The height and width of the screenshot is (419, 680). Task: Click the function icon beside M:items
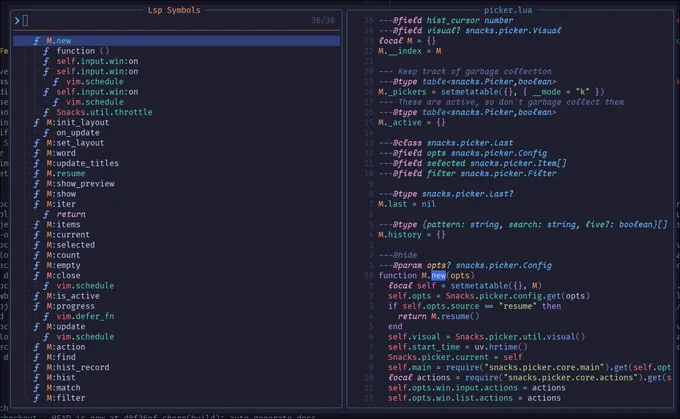click(x=37, y=225)
